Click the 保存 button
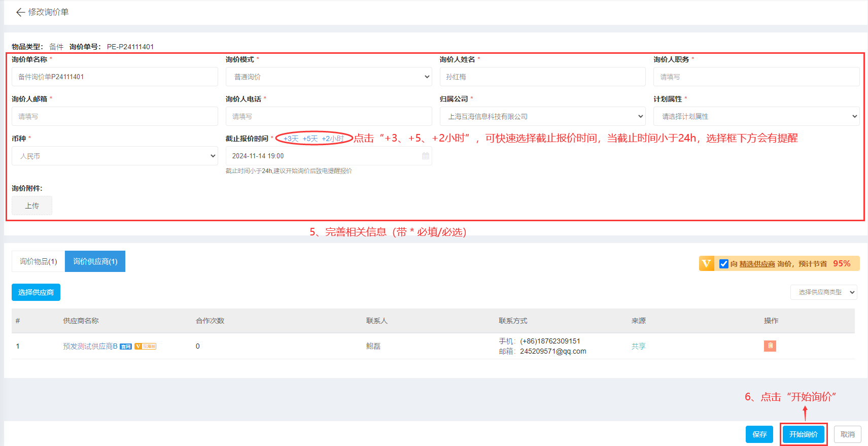 [x=759, y=434]
